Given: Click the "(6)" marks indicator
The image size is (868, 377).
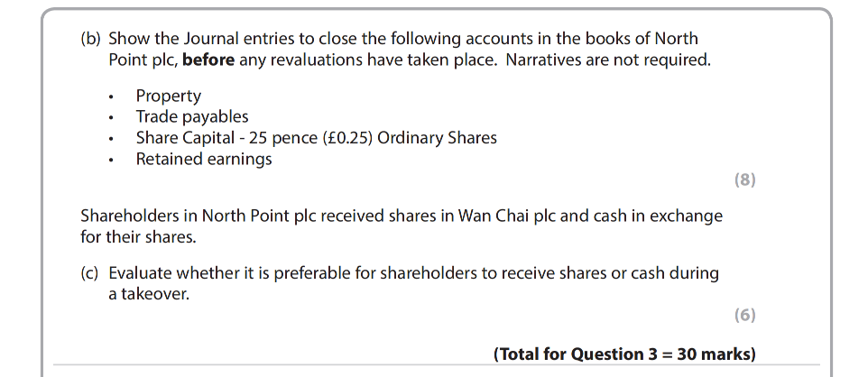Looking at the screenshot, I should click(745, 315).
